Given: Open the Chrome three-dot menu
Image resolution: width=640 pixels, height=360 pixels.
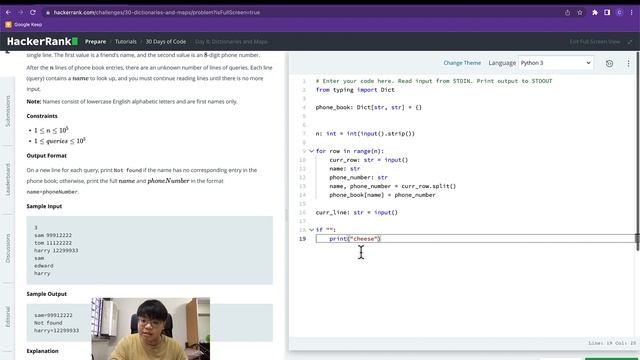Looking at the screenshot, I should [632, 13].
